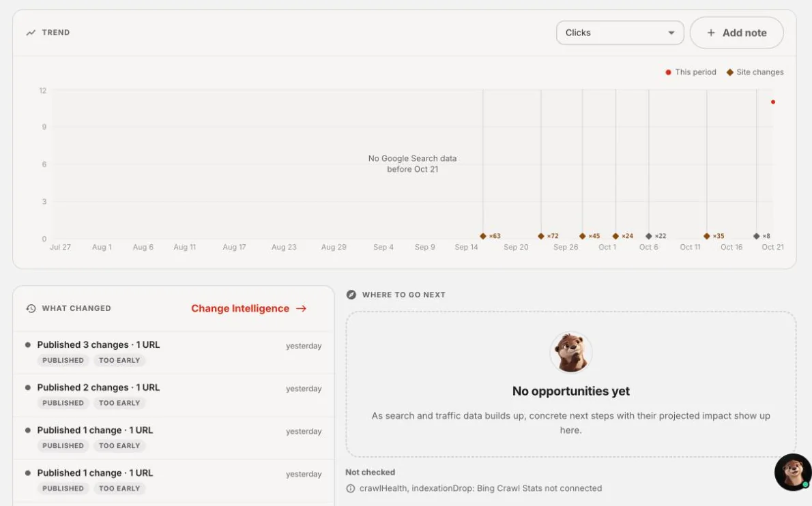Open the Published 3 changes · 1 URL row
Screen dimensions: 812x506
(x=173, y=353)
